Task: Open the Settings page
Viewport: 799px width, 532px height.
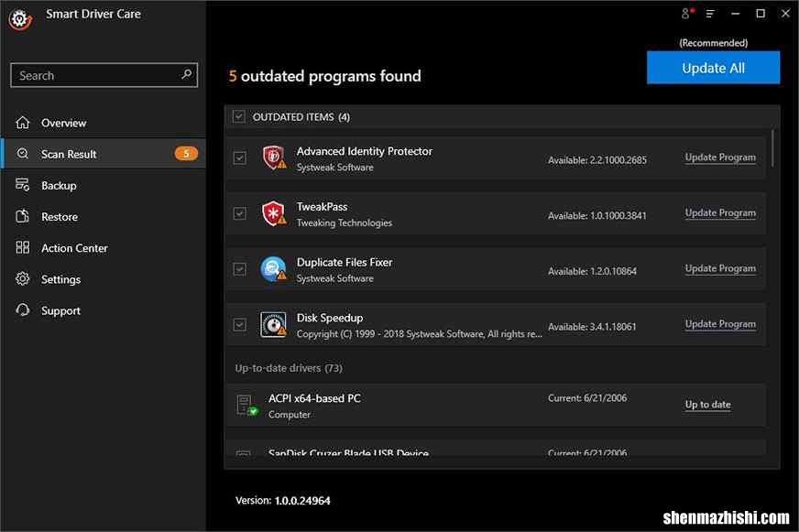Action: point(104,279)
